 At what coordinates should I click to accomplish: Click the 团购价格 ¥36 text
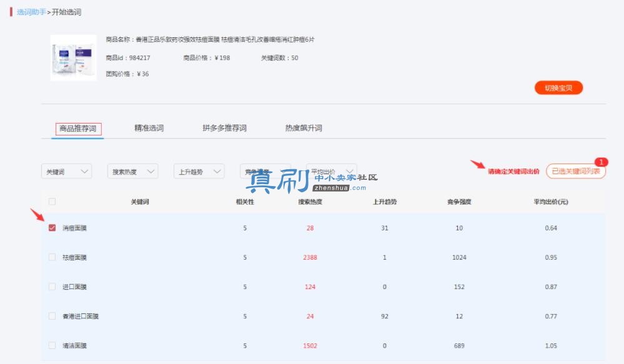point(127,74)
